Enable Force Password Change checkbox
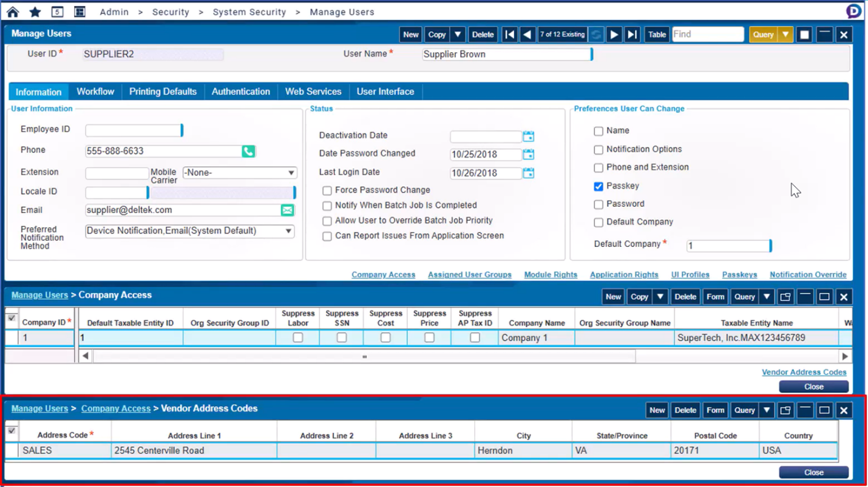Viewport: 868px width, 487px height. click(327, 190)
